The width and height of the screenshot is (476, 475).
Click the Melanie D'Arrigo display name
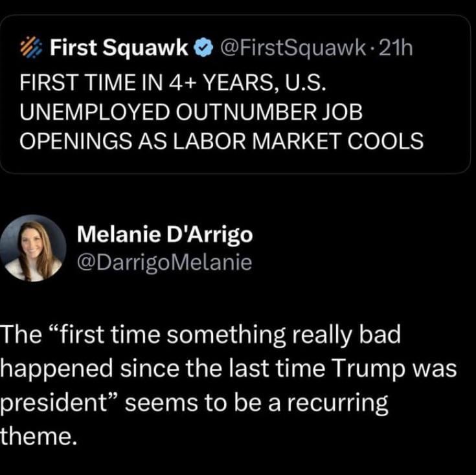coord(165,234)
